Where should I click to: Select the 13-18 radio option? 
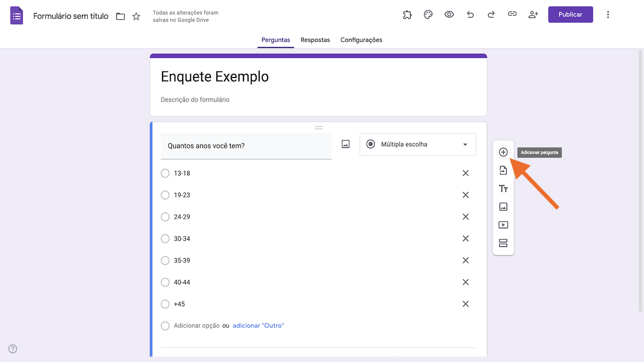point(165,173)
